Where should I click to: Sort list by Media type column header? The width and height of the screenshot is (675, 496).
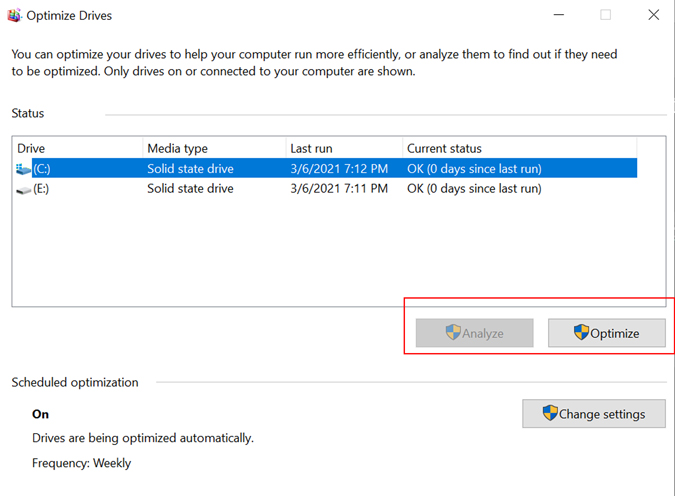(214, 149)
